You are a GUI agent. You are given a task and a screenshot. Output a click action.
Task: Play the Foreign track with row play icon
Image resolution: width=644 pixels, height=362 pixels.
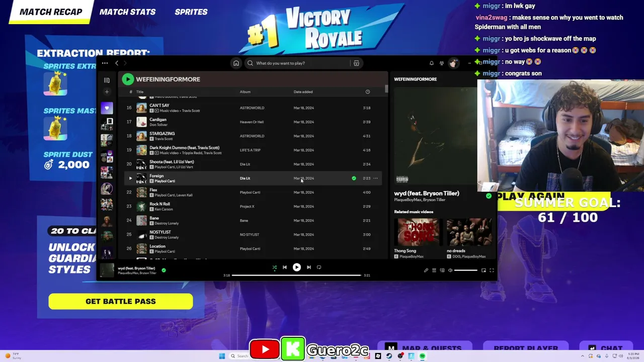click(x=130, y=178)
